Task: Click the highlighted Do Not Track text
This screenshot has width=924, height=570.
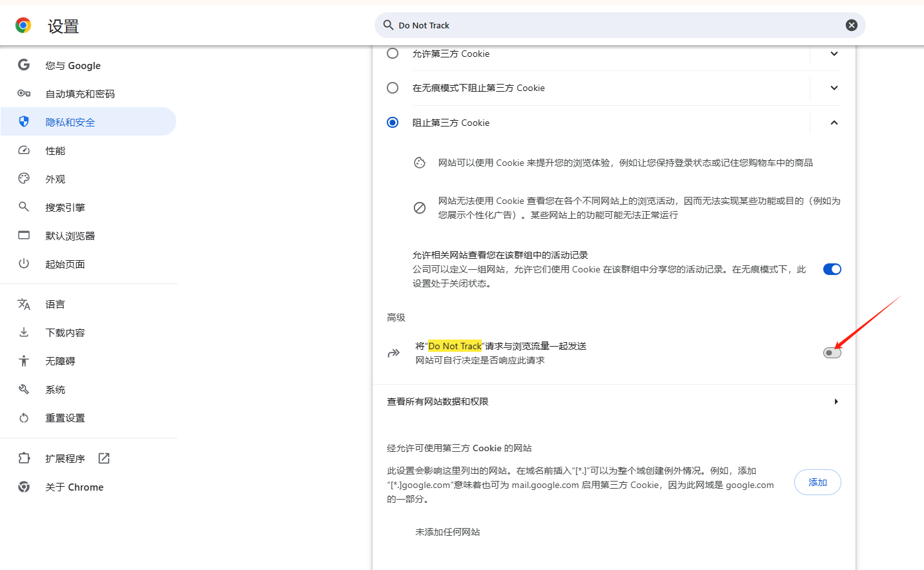Action: [455, 346]
